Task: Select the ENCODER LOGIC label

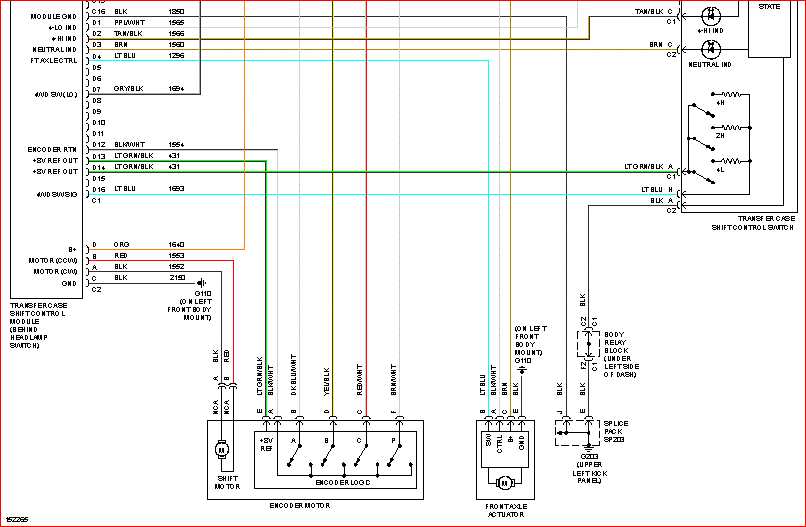Action: click(x=343, y=482)
